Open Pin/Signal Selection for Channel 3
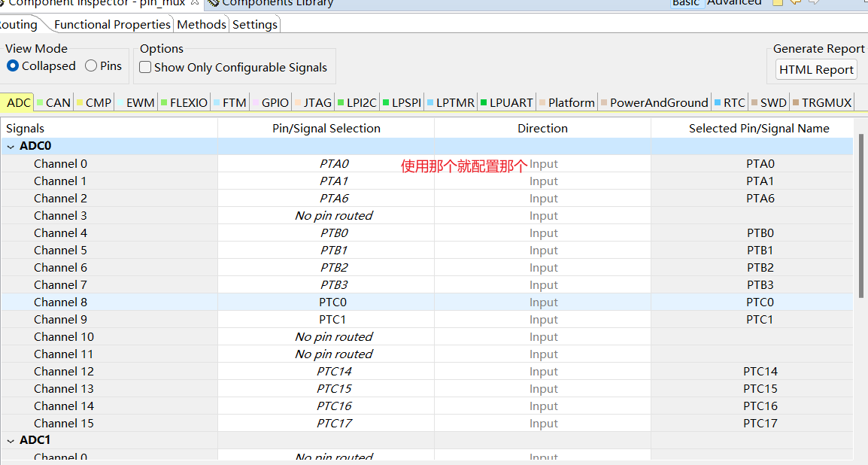The image size is (868, 465). (325, 215)
